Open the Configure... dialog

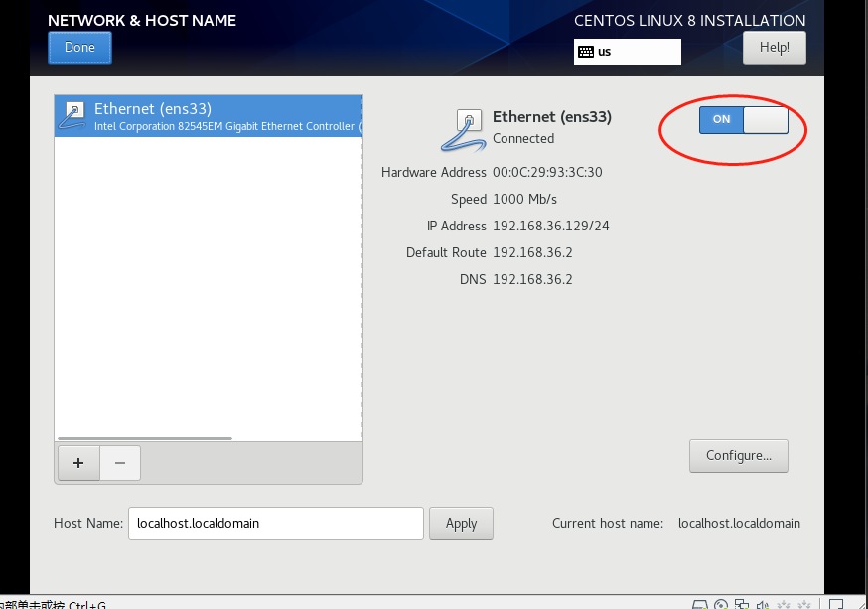click(739, 456)
